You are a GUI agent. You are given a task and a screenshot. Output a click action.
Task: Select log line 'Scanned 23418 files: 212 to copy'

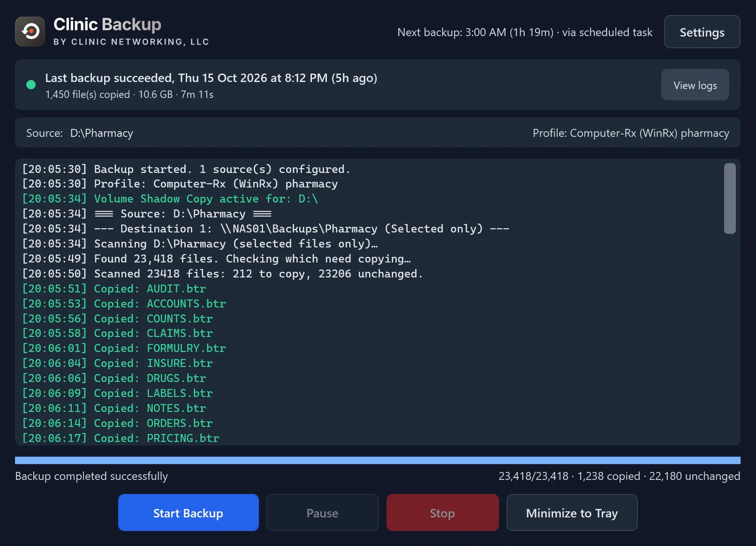(223, 274)
